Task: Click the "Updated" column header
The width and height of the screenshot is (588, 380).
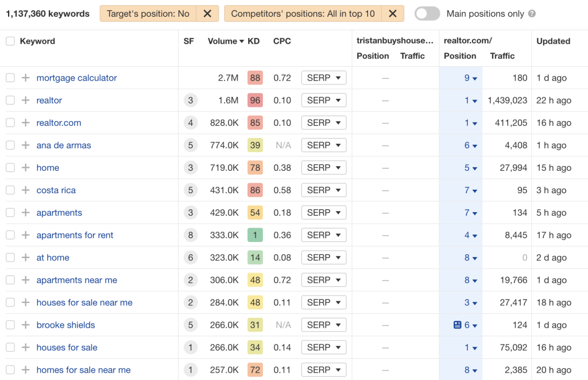Action: pos(553,41)
